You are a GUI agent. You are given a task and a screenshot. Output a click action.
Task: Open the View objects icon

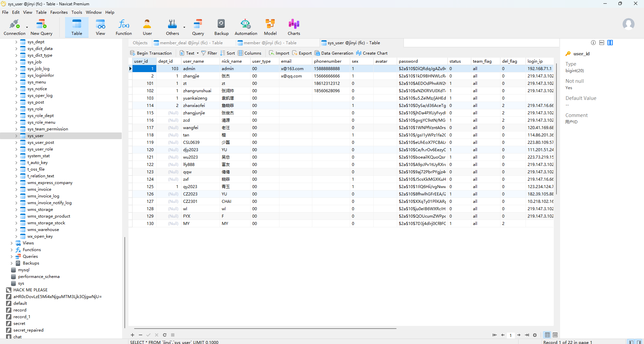pyautogui.click(x=100, y=27)
